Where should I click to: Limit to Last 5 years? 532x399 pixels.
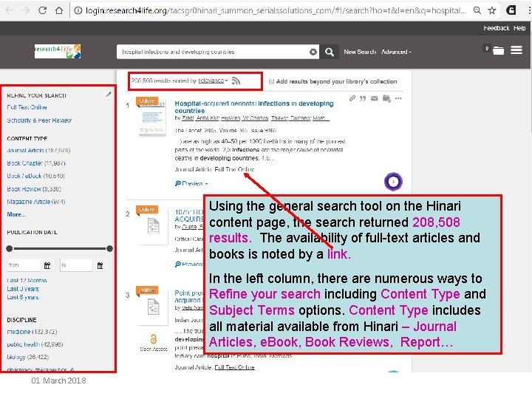point(23,297)
